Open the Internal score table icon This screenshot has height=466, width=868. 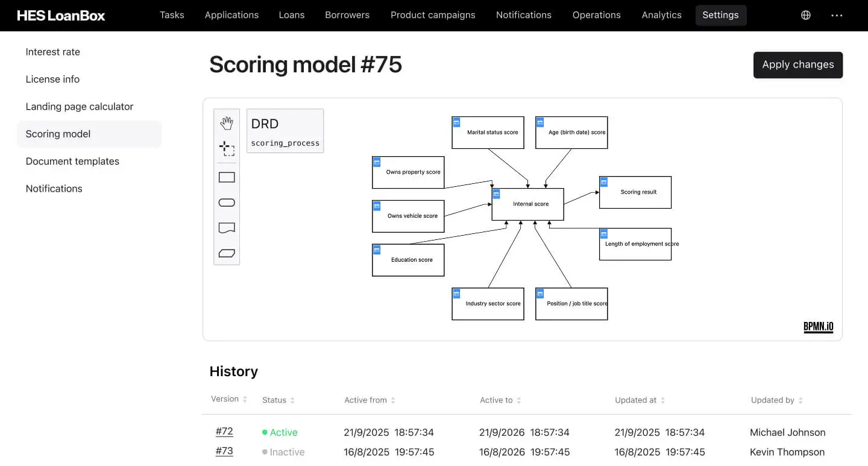497,194
